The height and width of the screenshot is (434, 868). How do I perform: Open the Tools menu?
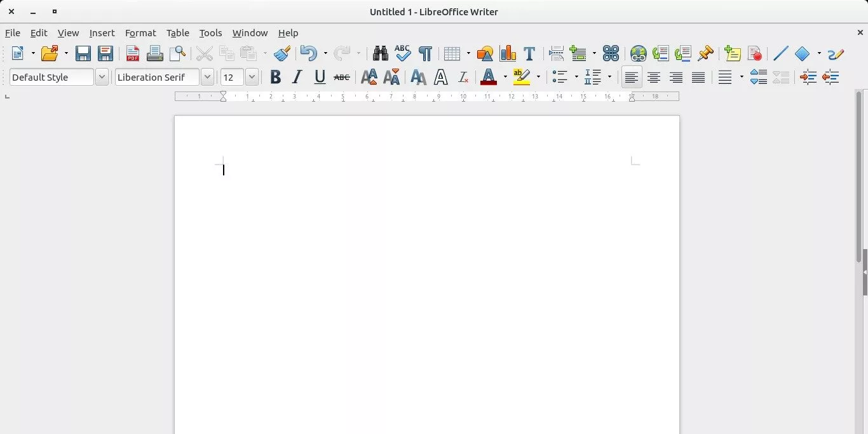[210, 33]
